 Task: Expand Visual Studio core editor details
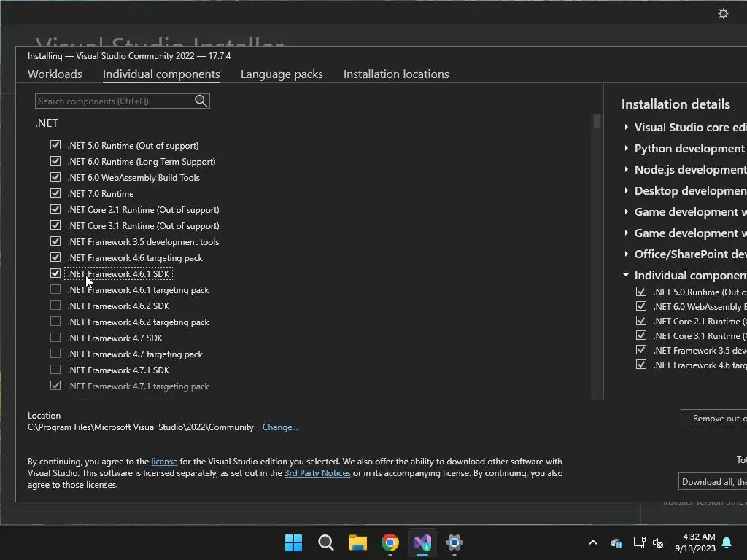(626, 127)
